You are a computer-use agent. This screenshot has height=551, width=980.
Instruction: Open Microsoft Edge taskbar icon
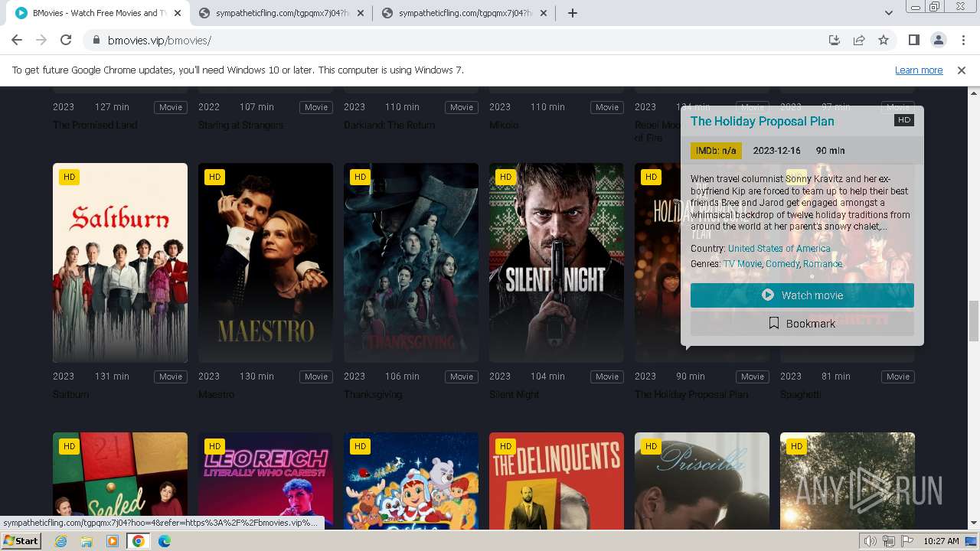[x=165, y=541]
